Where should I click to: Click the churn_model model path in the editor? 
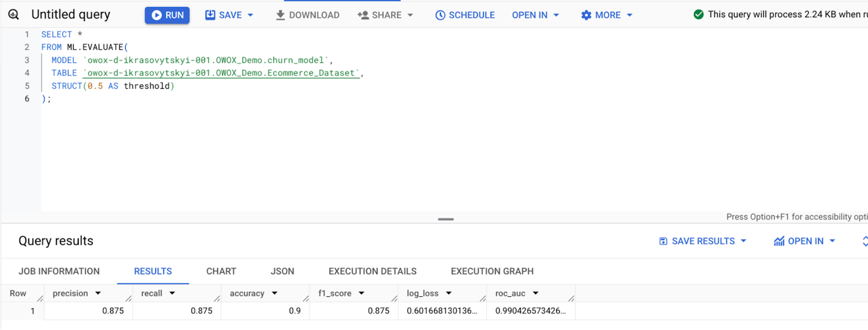click(205, 60)
